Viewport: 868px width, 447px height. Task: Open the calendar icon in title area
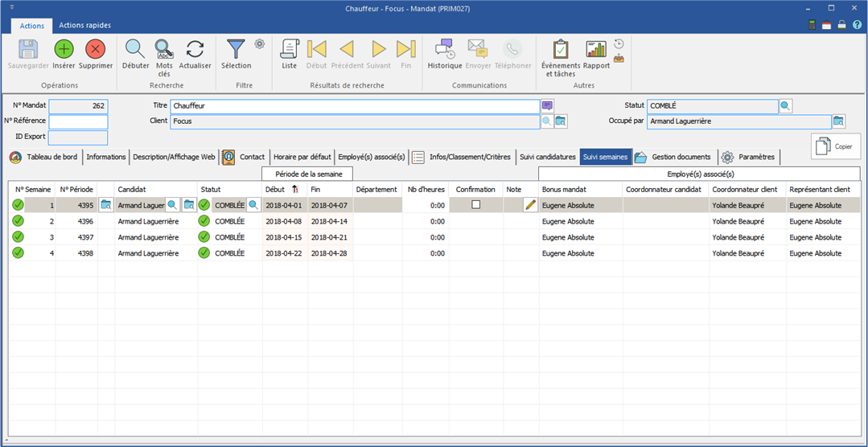tap(826, 25)
